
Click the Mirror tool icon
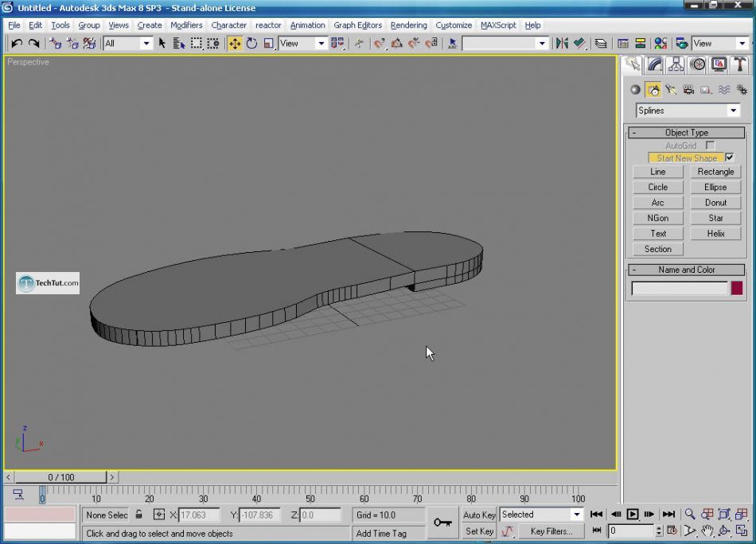point(562,44)
